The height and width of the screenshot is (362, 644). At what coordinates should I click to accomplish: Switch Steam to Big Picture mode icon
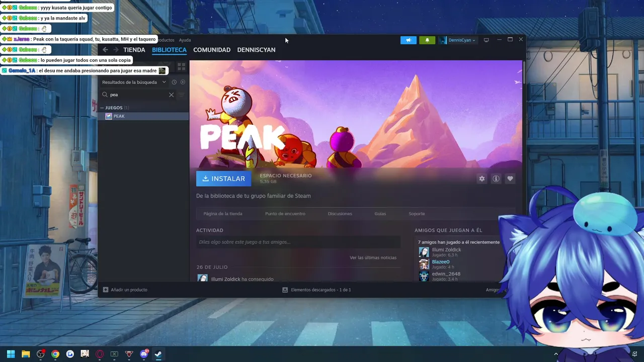(486, 40)
